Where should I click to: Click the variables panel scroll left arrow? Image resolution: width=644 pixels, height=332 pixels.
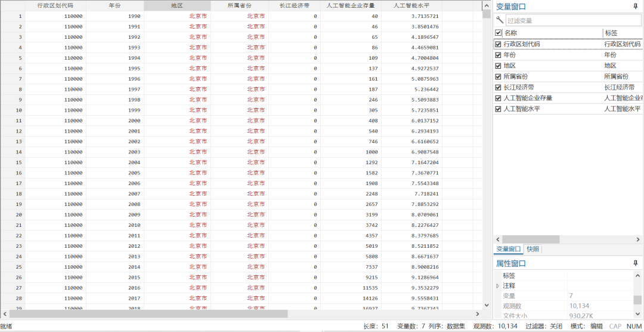click(498, 239)
